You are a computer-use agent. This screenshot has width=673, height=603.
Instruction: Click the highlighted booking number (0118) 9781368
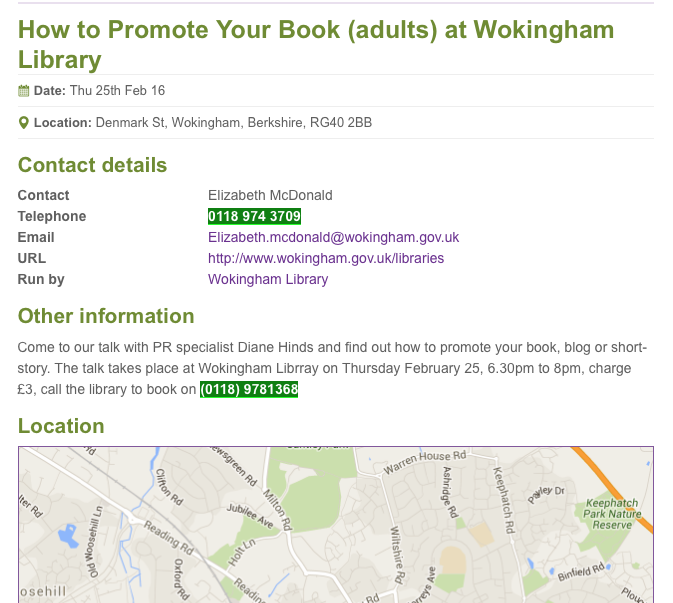249,389
